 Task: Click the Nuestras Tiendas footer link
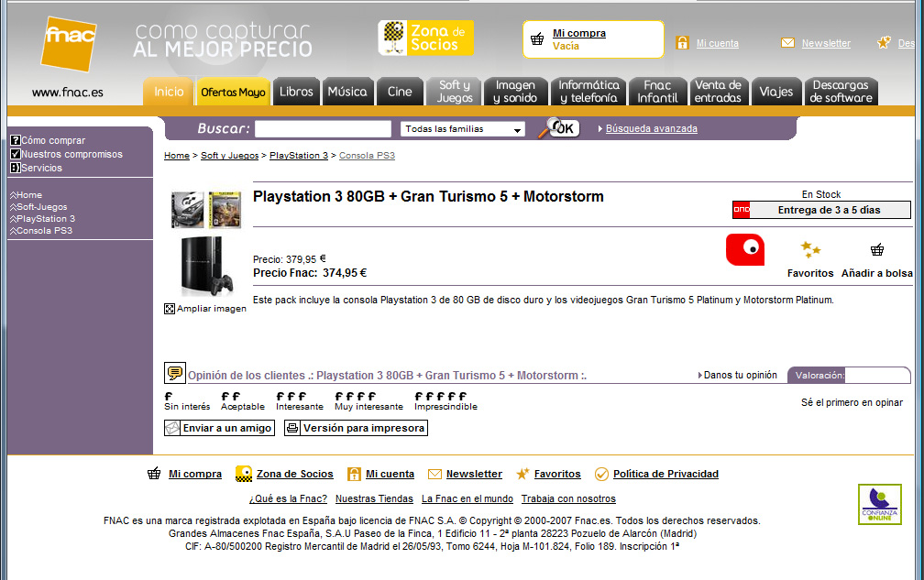374,498
